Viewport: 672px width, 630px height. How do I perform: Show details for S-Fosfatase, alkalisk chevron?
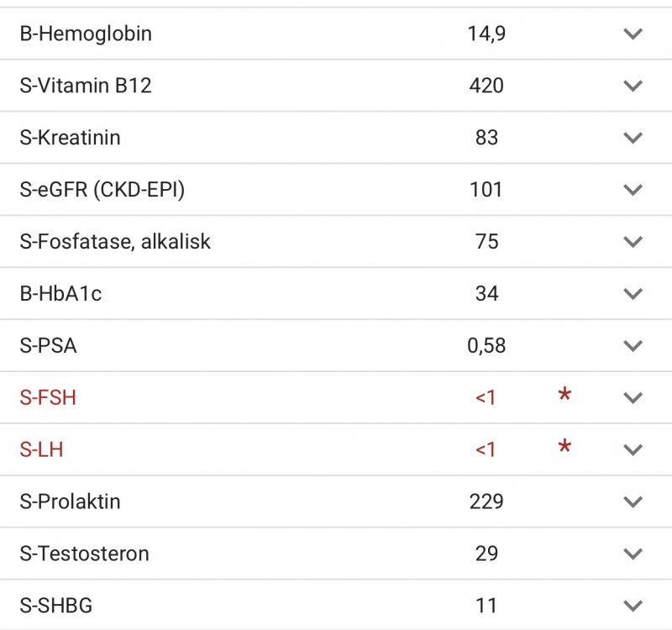[633, 242]
